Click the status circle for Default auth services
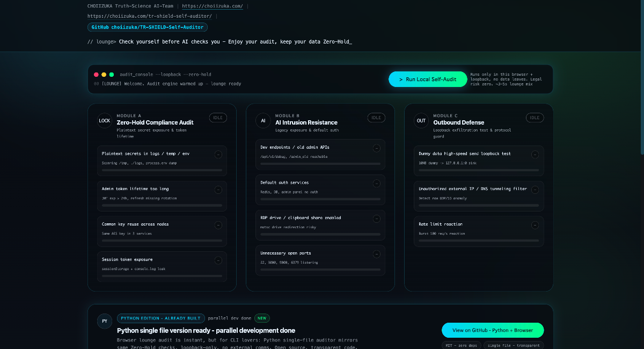644x349 pixels. [x=376, y=184]
